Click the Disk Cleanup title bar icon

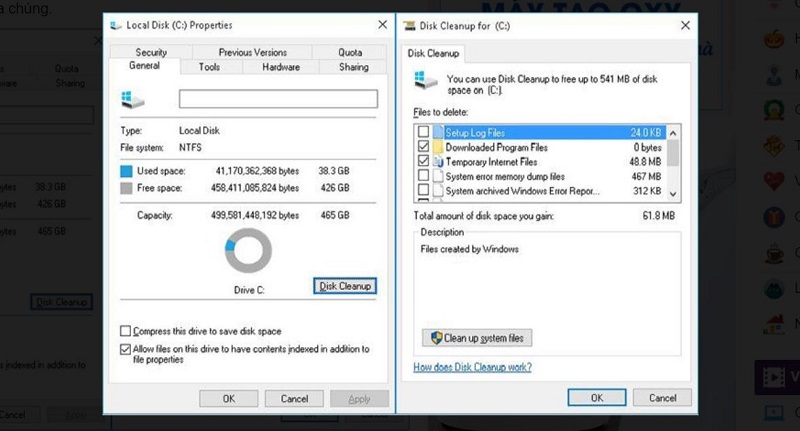coord(409,26)
